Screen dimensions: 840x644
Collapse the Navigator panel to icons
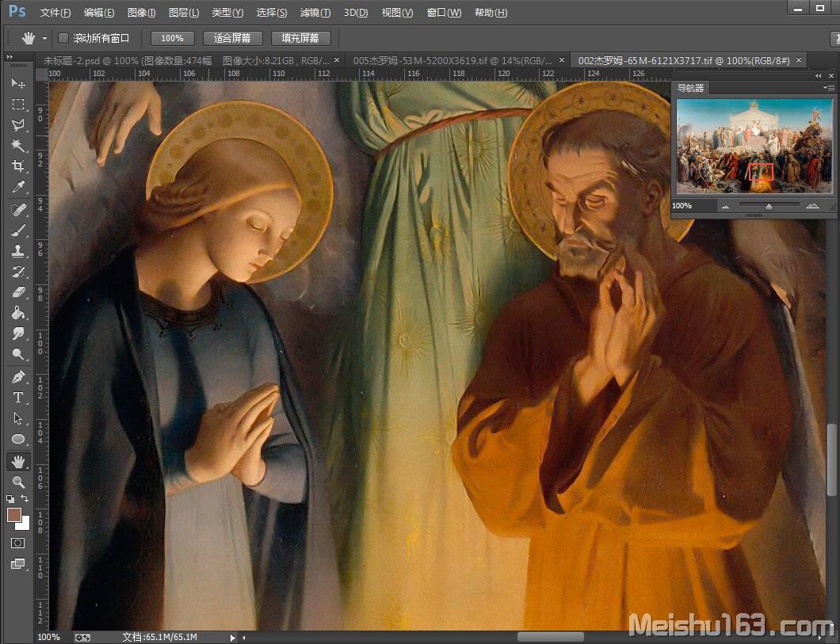coord(819,75)
